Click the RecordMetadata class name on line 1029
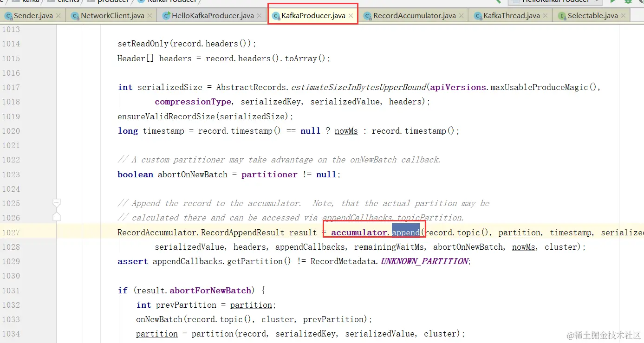Screen dimensions: 644x343 (343, 261)
